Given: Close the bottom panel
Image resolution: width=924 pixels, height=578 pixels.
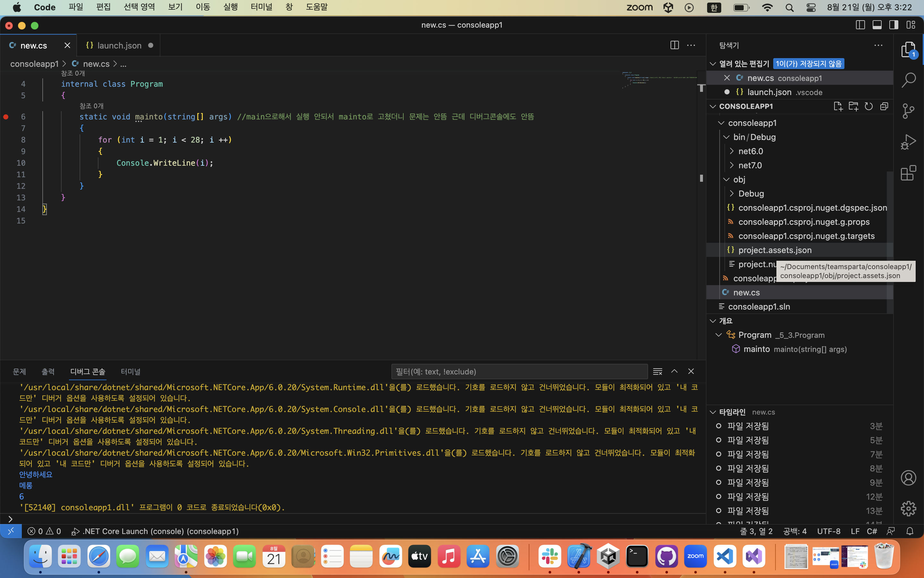Looking at the screenshot, I should [691, 371].
